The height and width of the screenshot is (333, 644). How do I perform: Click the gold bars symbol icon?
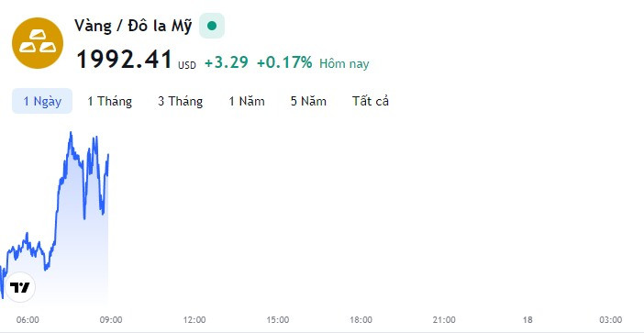[x=38, y=43]
